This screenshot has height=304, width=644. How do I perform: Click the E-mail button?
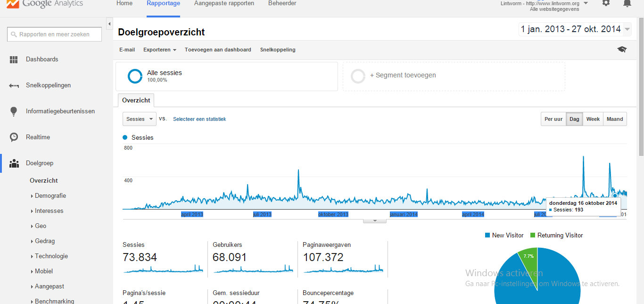click(127, 50)
